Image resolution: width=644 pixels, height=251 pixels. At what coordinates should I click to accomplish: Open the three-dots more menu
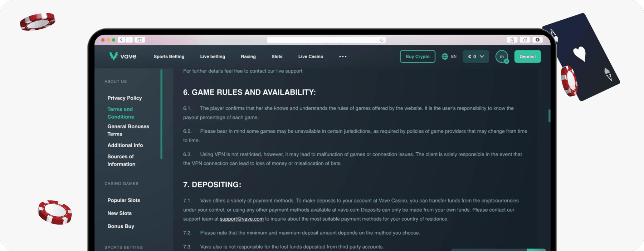[x=343, y=56]
